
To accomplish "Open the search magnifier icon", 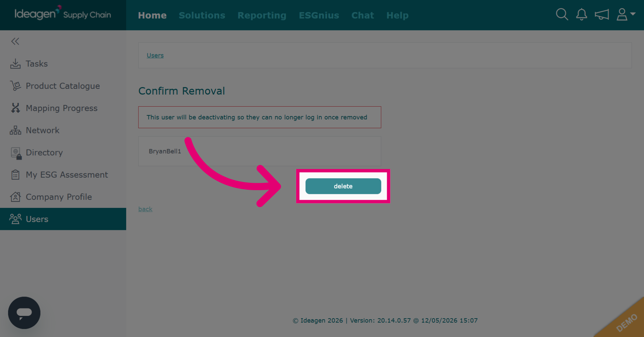I will point(562,14).
